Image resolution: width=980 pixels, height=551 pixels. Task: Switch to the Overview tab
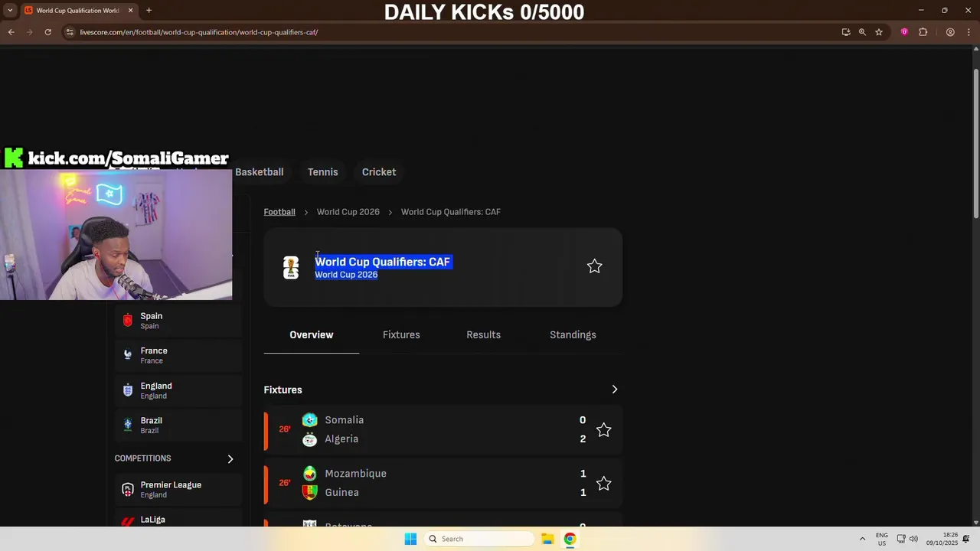pos(311,334)
